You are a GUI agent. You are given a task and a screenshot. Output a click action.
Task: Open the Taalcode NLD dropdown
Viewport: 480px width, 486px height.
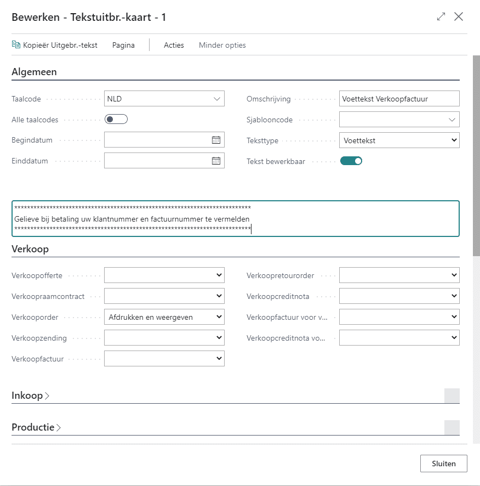tap(164, 99)
